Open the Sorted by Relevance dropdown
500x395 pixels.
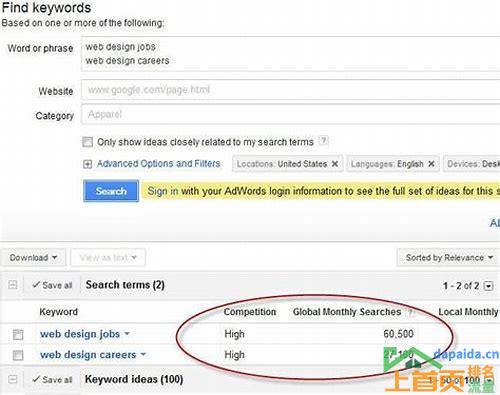pyautogui.click(x=449, y=258)
